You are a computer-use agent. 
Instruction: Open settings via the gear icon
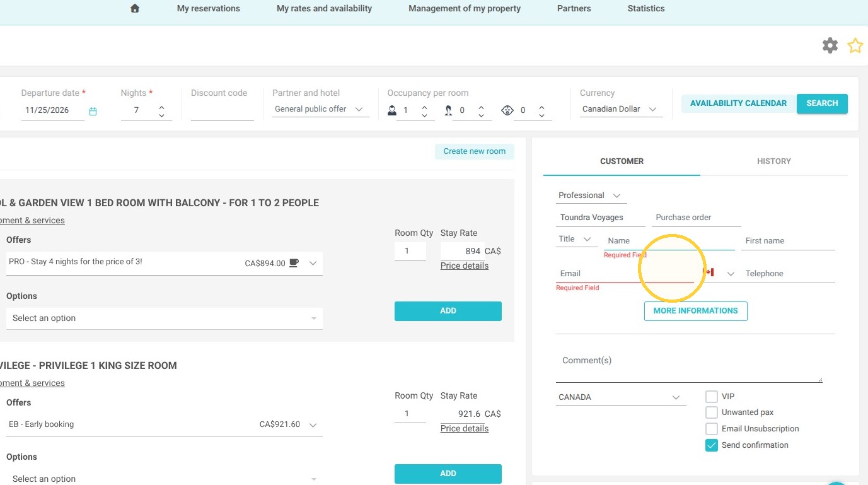point(830,45)
